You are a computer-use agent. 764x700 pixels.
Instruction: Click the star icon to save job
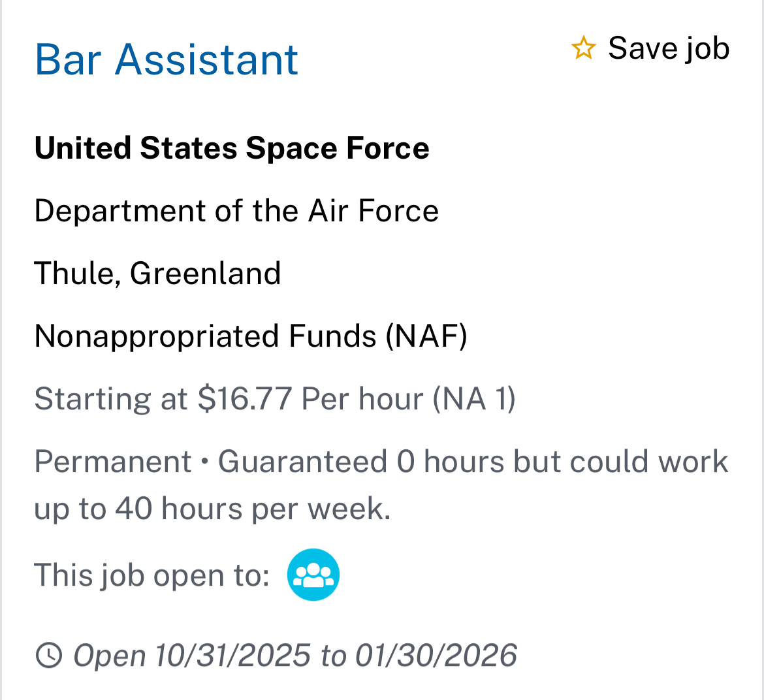coord(583,48)
